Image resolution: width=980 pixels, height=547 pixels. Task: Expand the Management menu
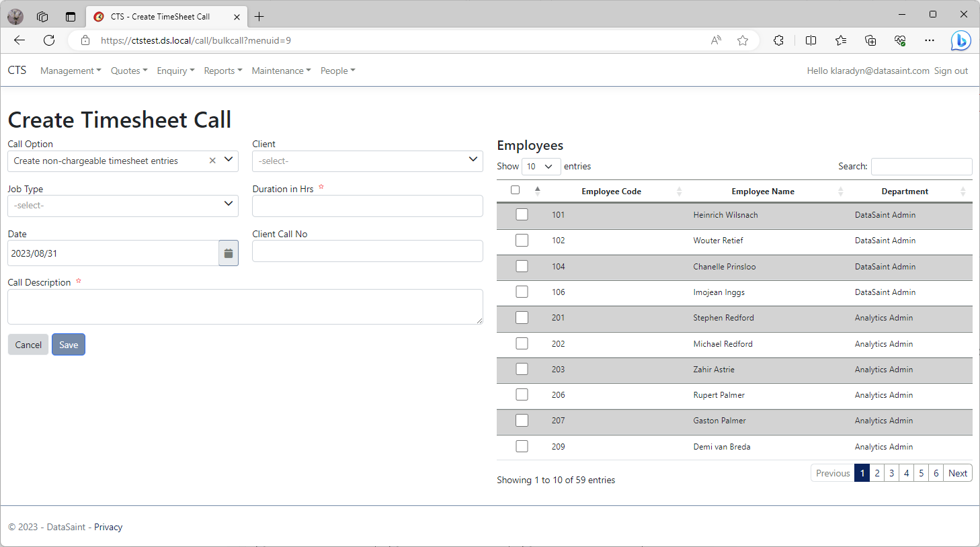[71, 71]
